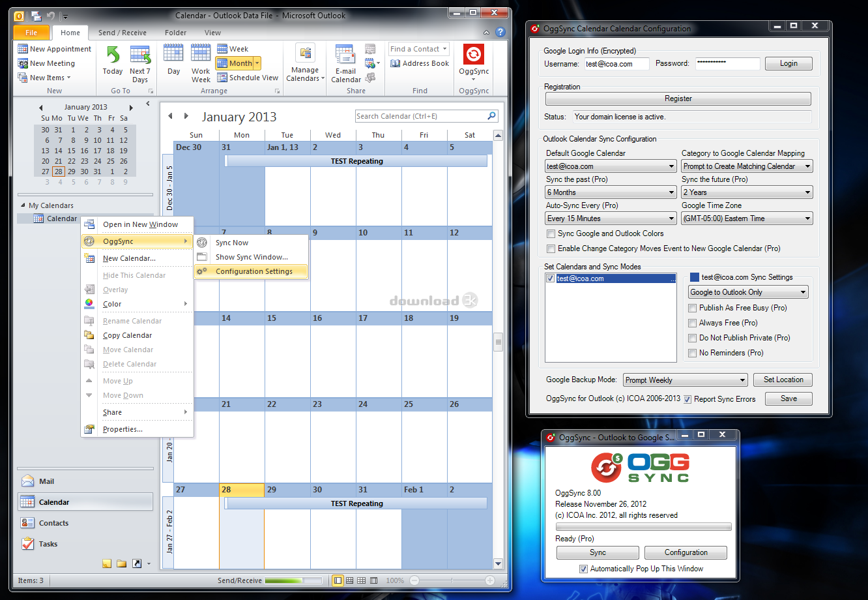Toggle No Reminders (Pro) checkbox
This screenshot has width=868, height=600.
click(693, 353)
